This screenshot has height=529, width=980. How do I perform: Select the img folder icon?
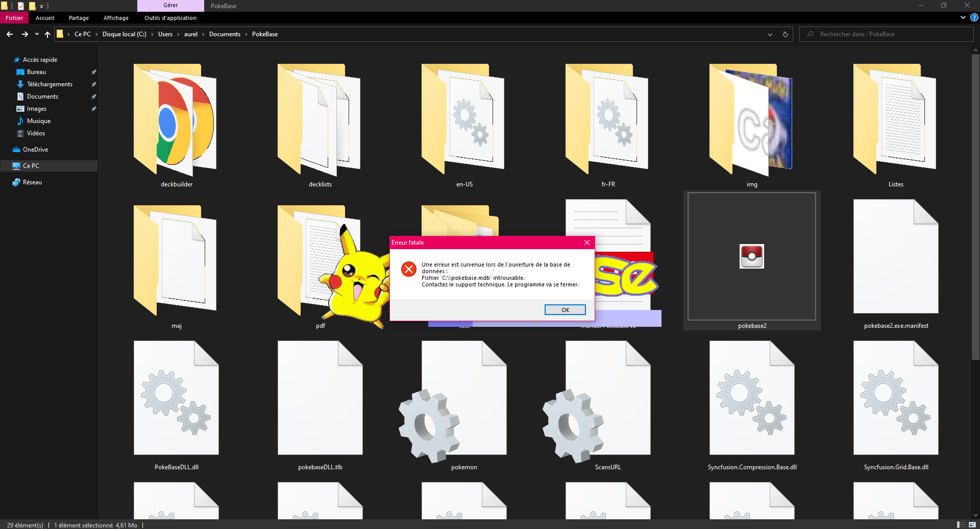click(x=751, y=120)
